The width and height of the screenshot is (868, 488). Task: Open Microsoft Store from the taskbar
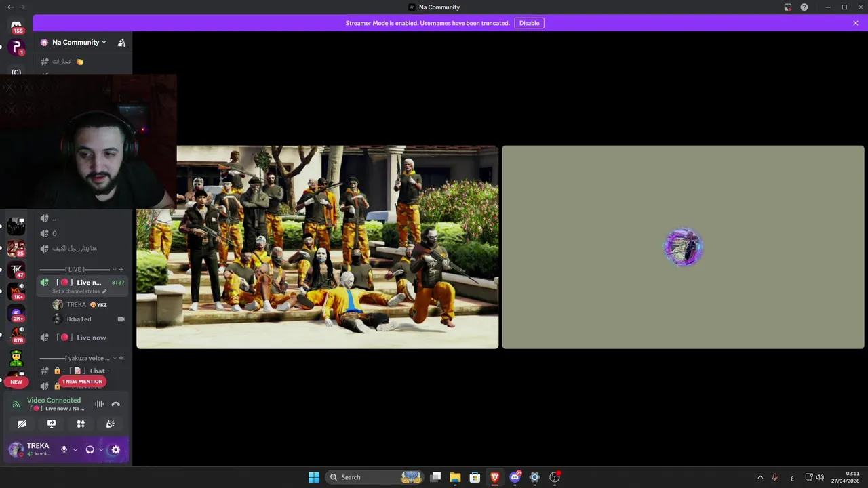click(x=475, y=477)
